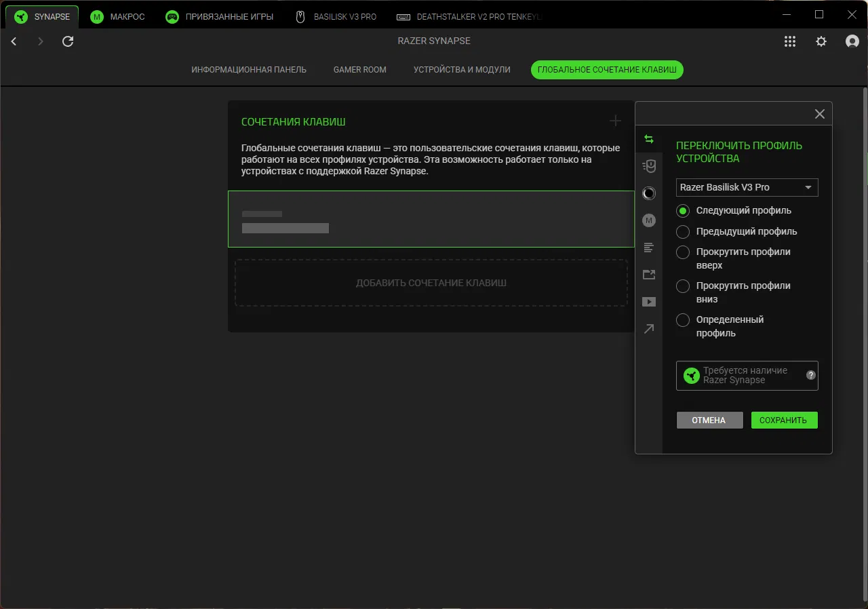This screenshot has width=868, height=609.
Task: Click Переключить профиль устройства heading
Action: (x=739, y=152)
